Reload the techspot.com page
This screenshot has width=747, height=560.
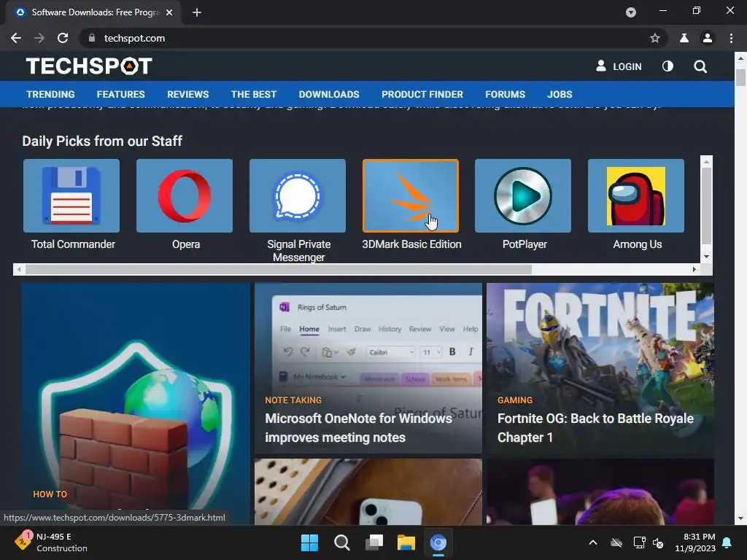coord(63,38)
